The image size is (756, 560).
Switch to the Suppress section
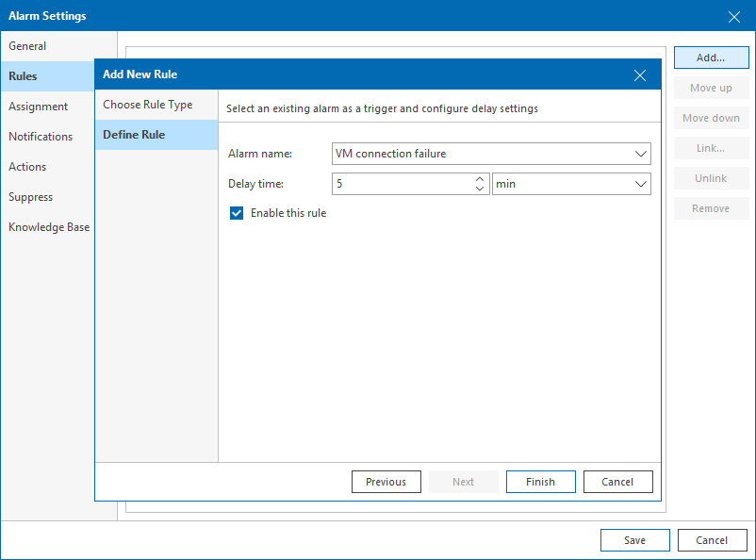(48, 197)
